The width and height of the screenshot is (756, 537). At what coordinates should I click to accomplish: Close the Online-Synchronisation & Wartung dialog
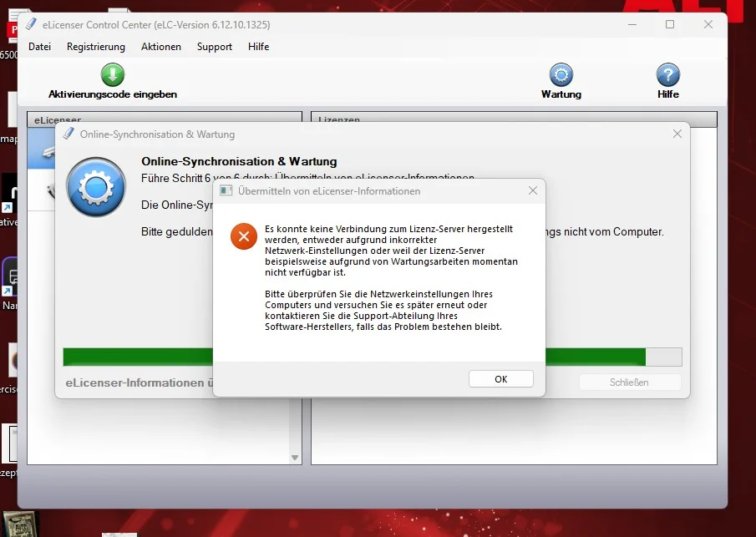[x=677, y=134]
